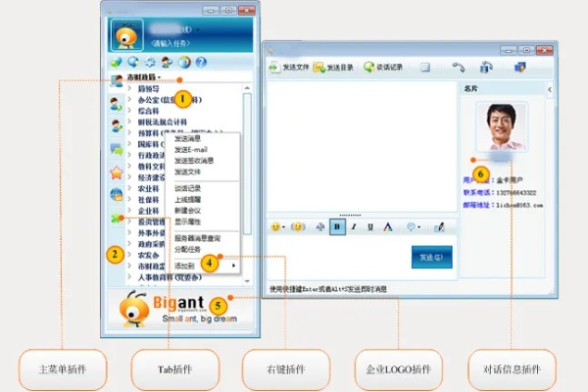
Task: Open the settings gear icon
Action: tap(150, 62)
